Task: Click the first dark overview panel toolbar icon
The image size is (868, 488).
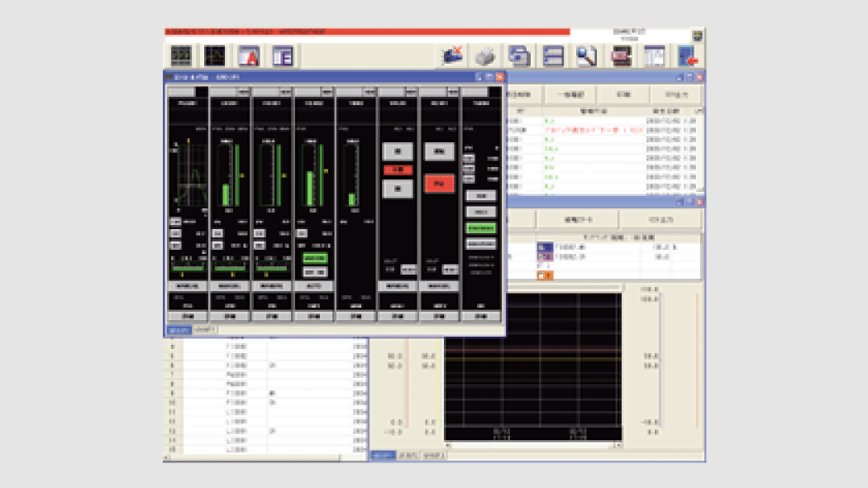Action: coord(181,55)
